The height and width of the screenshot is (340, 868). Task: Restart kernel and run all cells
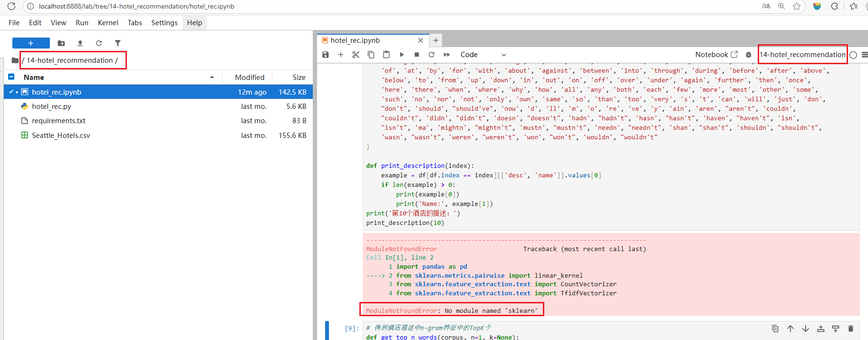[x=447, y=55]
